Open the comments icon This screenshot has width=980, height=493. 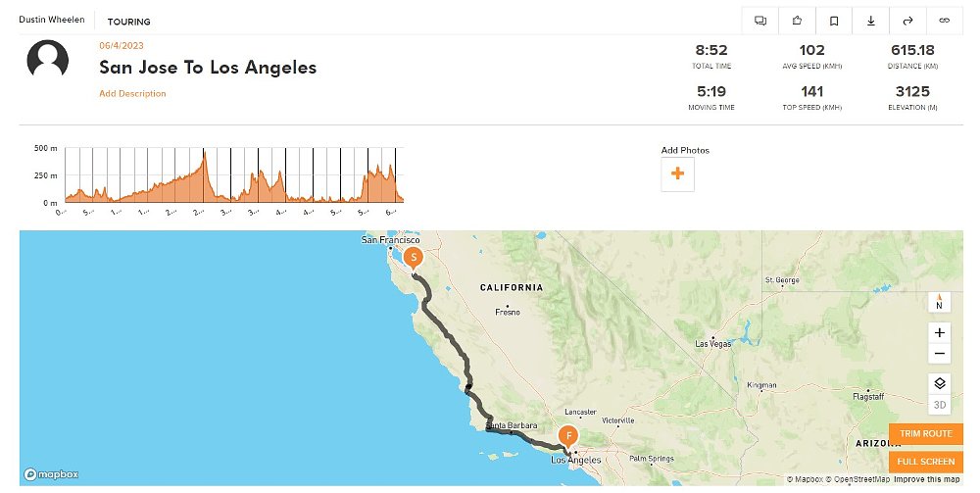point(760,20)
